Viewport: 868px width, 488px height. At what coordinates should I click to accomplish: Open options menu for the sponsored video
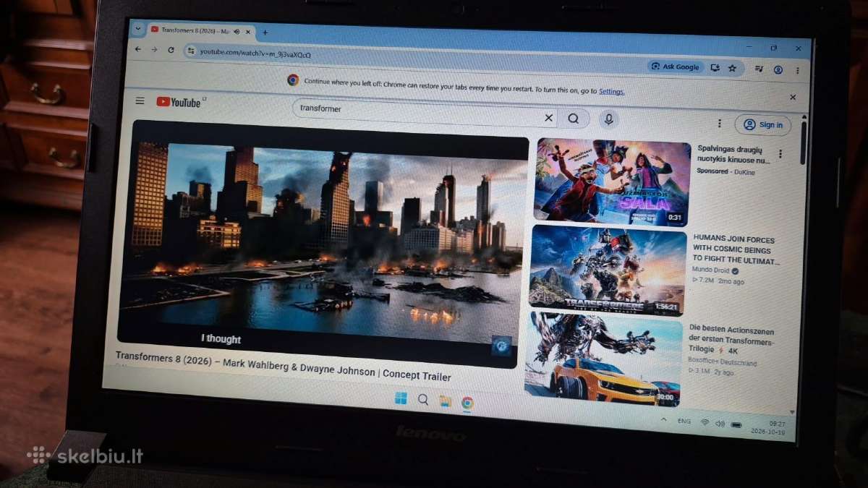[x=780, y=154]
